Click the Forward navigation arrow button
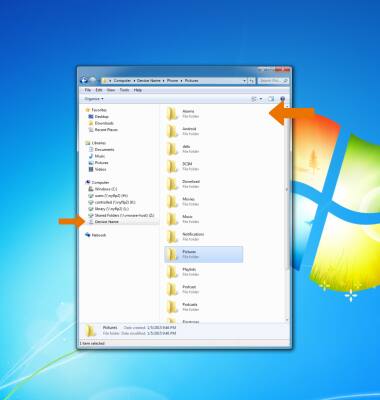 pyautogui.click(x=93, y=80)
